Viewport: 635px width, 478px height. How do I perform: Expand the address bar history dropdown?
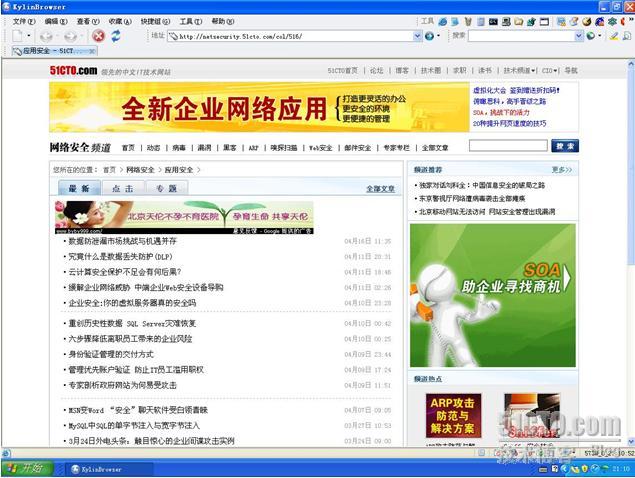coord(418,36)
